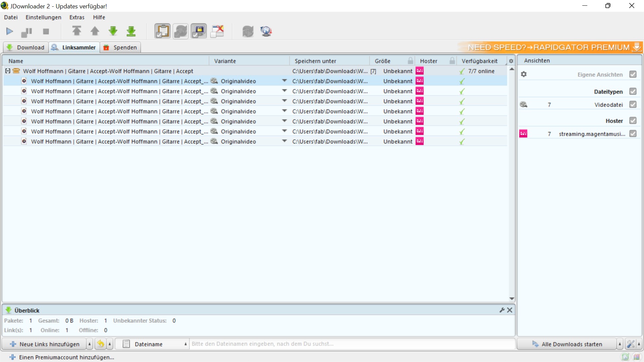Click the Stop downloads square icon

(x=46, y=32)
